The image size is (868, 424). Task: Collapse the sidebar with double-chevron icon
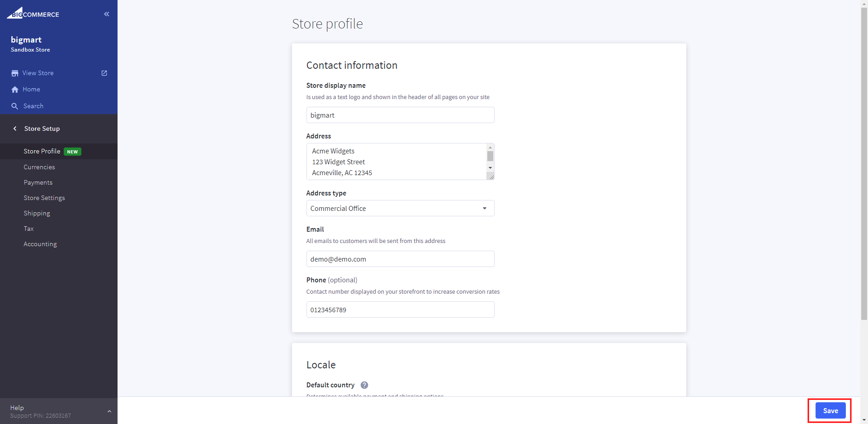[107, 14]
